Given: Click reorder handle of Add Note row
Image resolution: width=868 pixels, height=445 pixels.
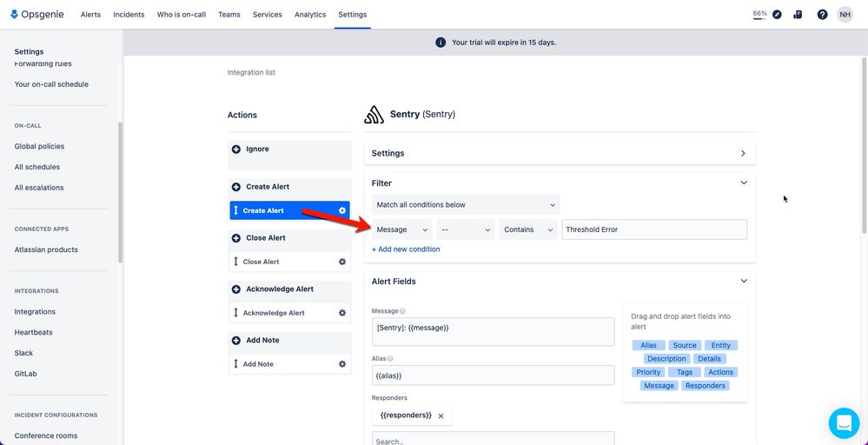Looking at the screenshot, I should [x=235, y=364].
